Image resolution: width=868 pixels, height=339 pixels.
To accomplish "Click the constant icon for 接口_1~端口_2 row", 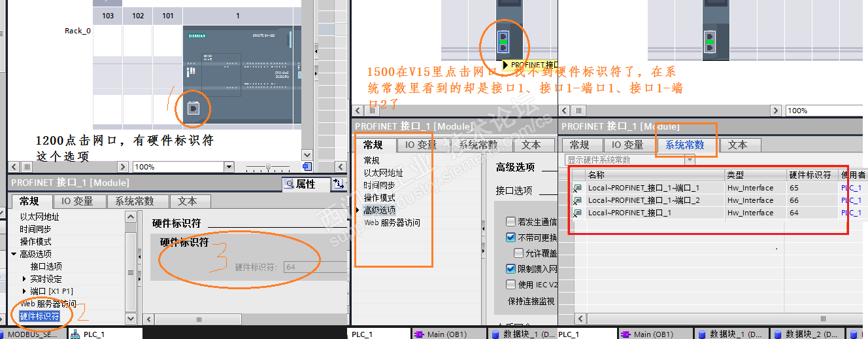I will pos(577,201).
